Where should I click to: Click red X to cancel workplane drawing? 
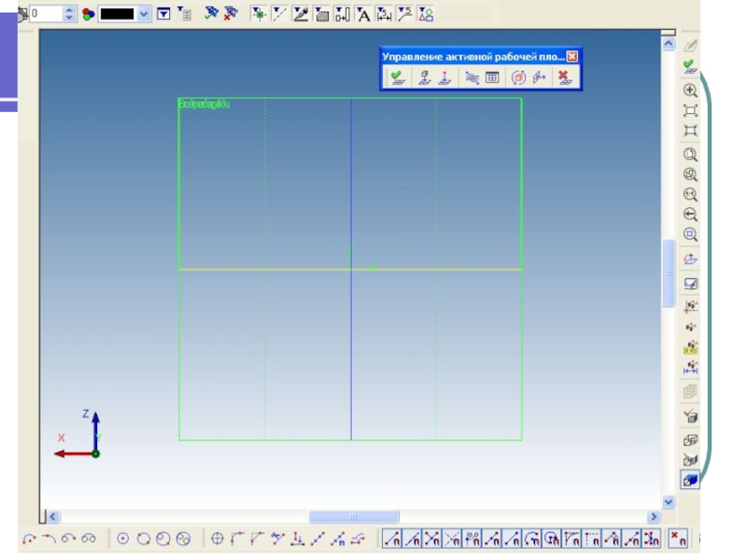click(x=564, y=77)
